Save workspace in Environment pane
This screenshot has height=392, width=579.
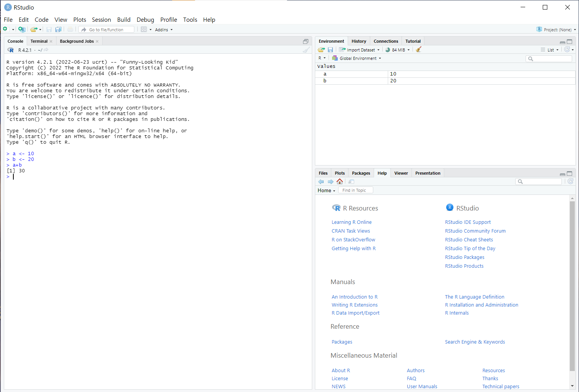tap(331, 50)
